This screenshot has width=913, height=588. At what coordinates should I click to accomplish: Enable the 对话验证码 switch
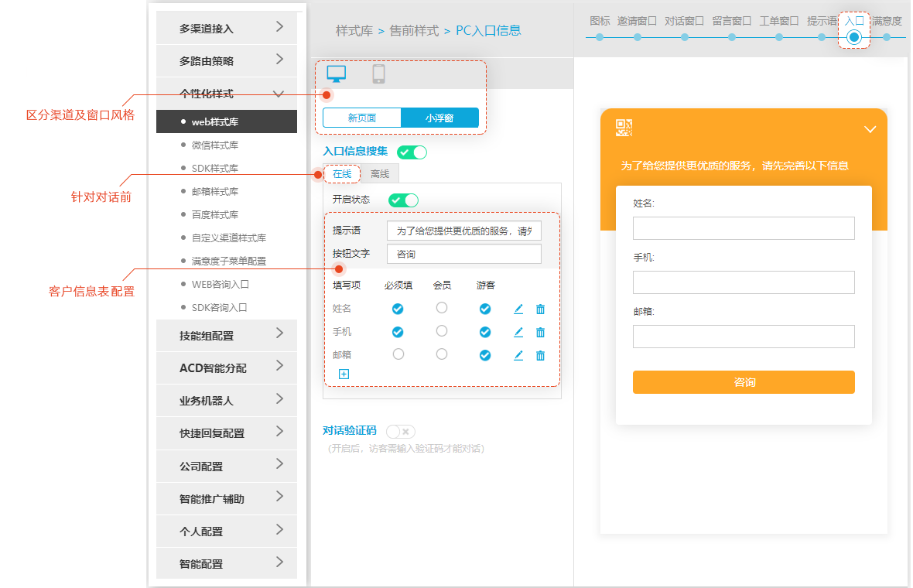[400, 431]
